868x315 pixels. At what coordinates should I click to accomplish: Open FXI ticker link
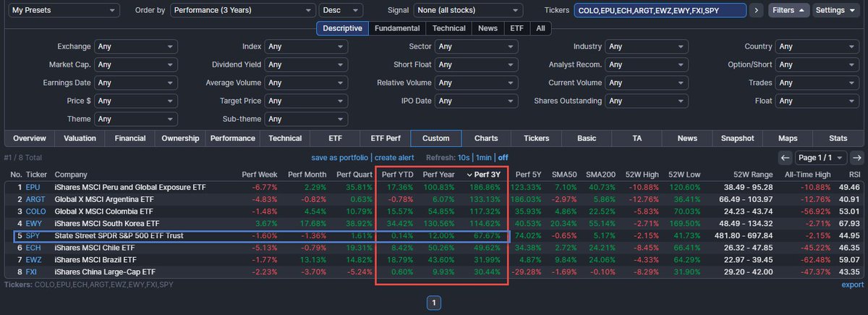click(33, 273)
